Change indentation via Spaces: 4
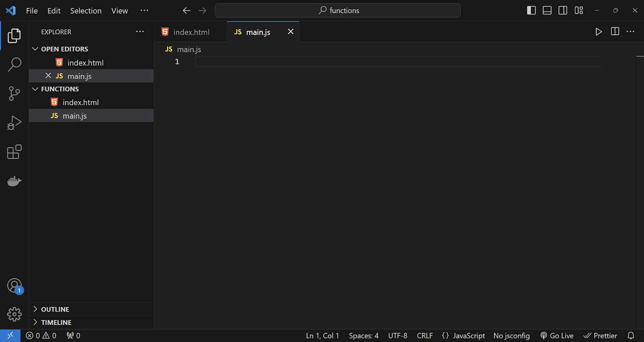Image resolution: width=644 pixels, height=342 pixels. pyautogui.click(x=363, y=336)
